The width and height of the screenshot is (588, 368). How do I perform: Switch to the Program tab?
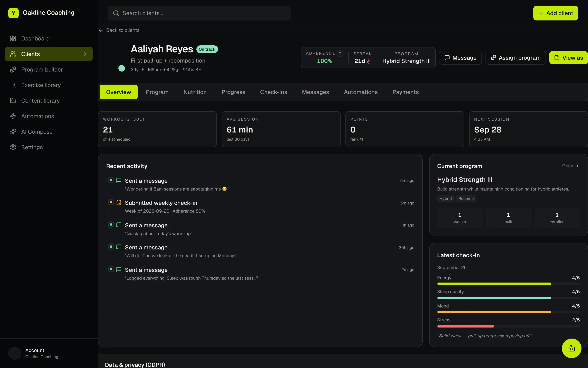click(157, 92)
